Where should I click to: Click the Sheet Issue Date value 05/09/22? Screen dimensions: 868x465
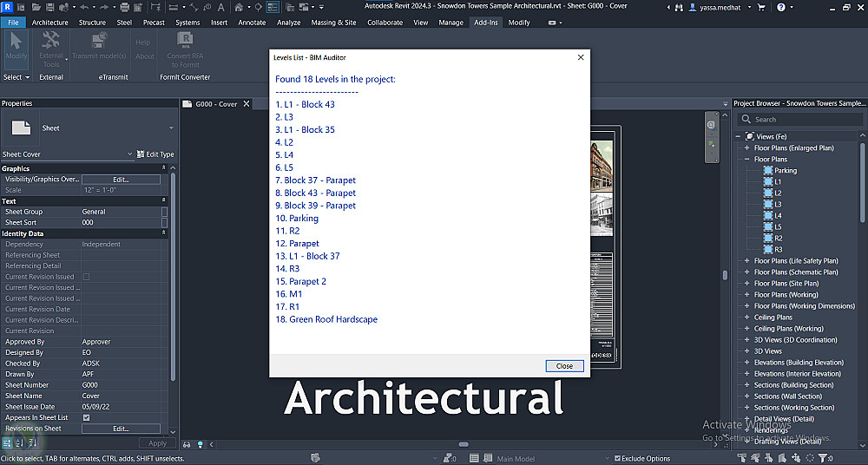(95, 407)
